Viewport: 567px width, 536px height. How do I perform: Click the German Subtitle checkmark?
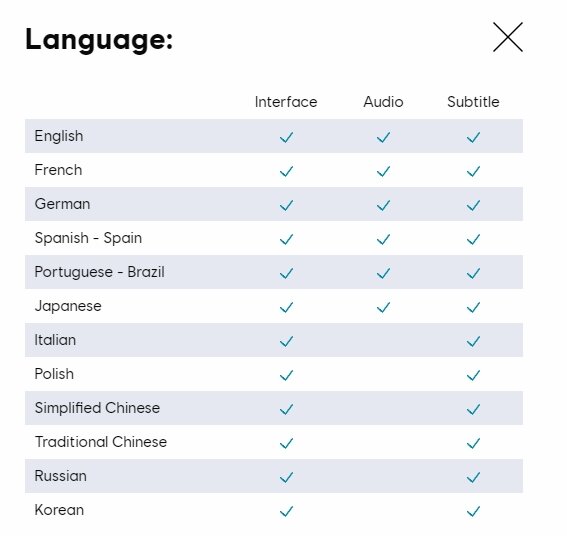(473, 205)
